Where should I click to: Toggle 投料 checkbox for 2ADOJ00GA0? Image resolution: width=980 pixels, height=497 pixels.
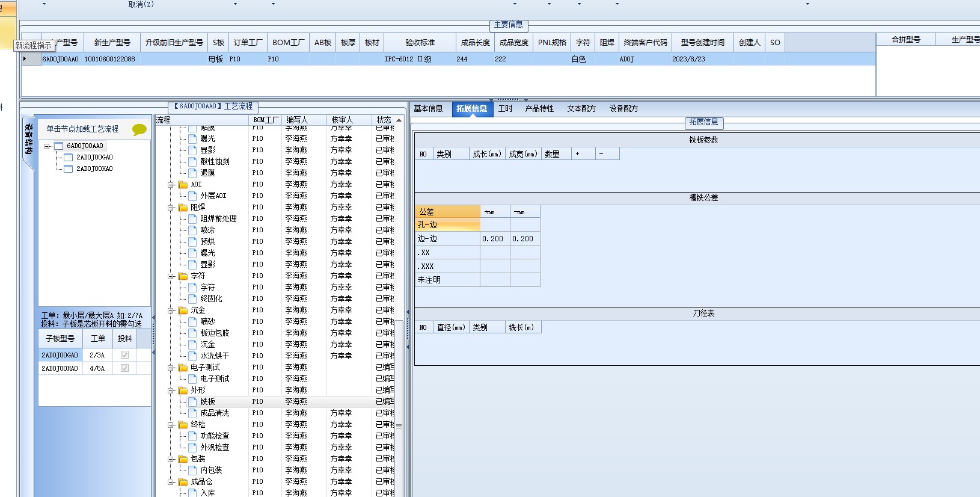pyautogui.click(x=124, y=355)
